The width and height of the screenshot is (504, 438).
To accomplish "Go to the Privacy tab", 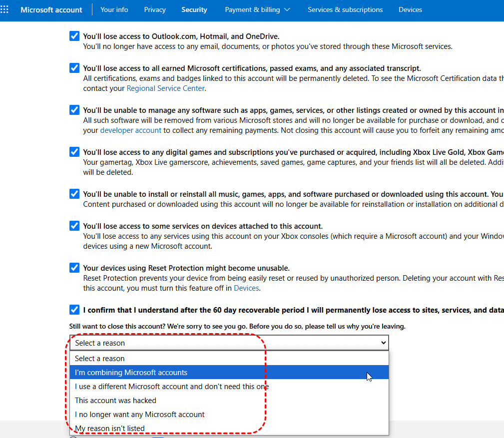I will tap(155, 9).
